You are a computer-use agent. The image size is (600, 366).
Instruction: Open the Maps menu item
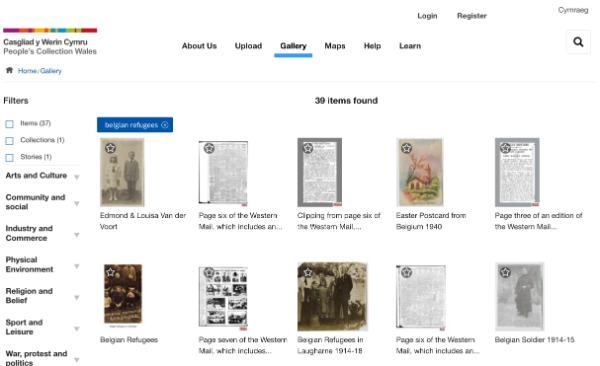[335, 46]
